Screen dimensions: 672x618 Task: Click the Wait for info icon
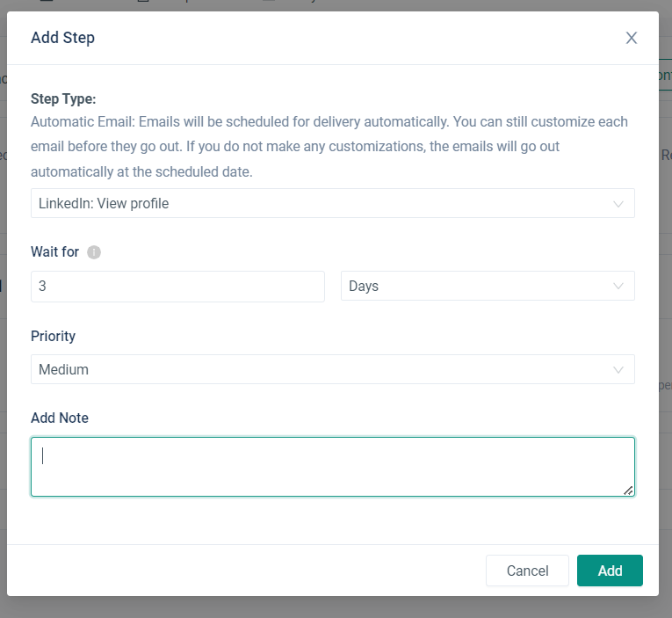click(x=94, y=252)
